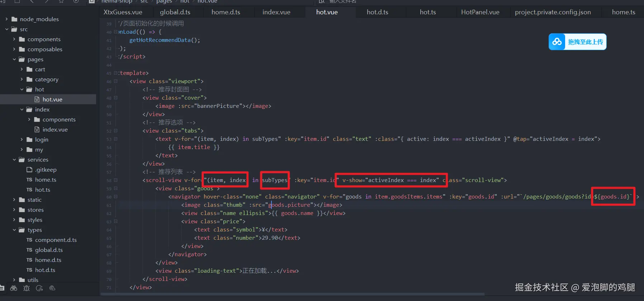Open the binoculars search panel icon

(14, 288)
